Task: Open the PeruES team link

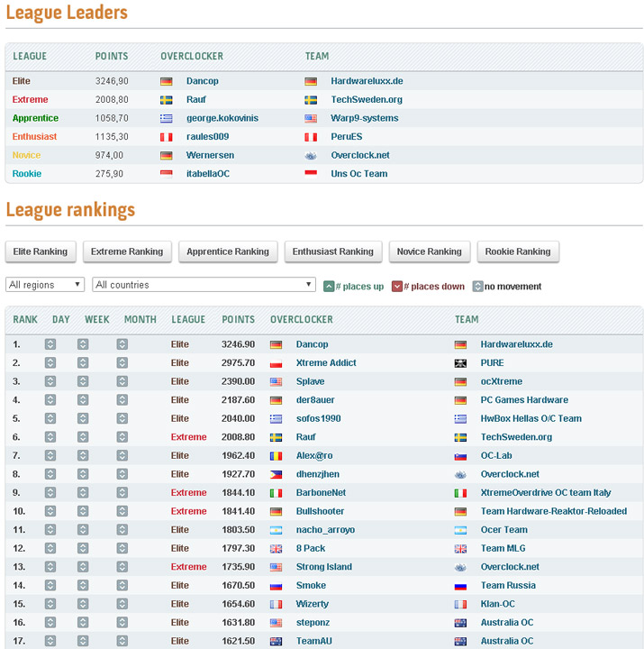Action: tap(346, 137)
